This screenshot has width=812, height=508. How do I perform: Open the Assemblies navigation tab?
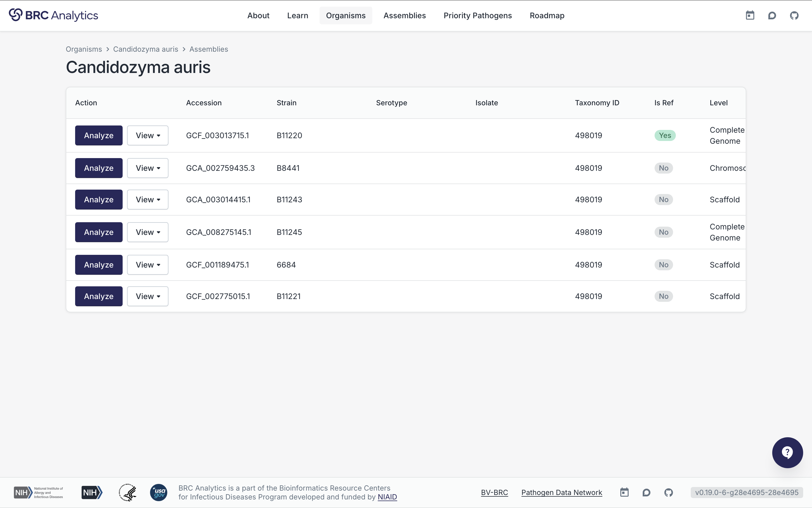[404, 15]
